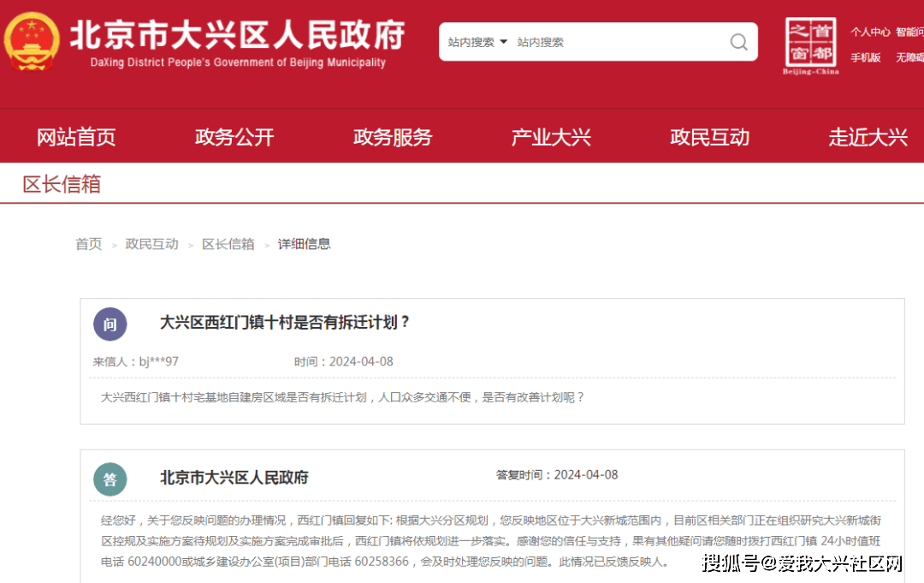The height and width of the screenshot is (583, 924).
Task: Navigate to 走近大兴 menu item
Action: (868, 137)
